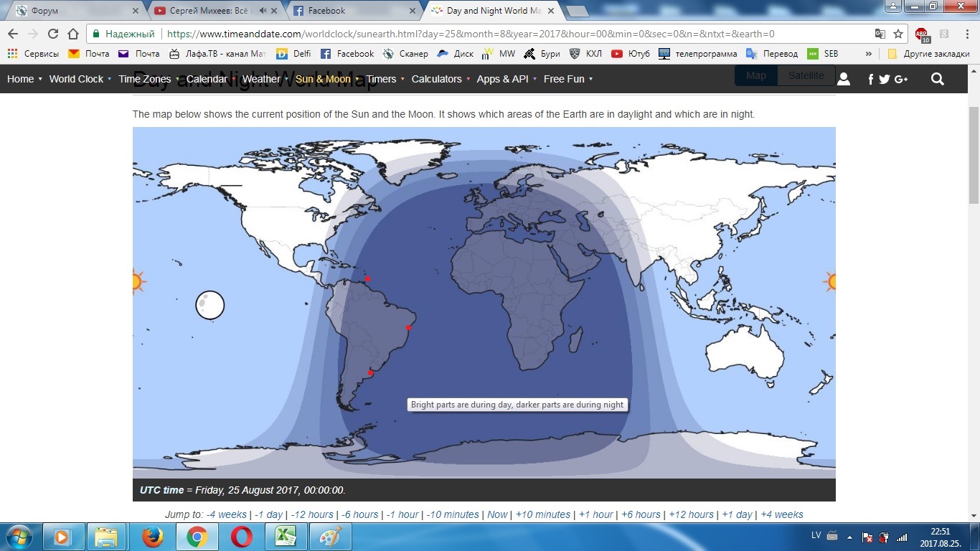Select the Day and Night World Map tab
Image resolution: width=980 pixels, height=551 pixels.
click(492, 11)
